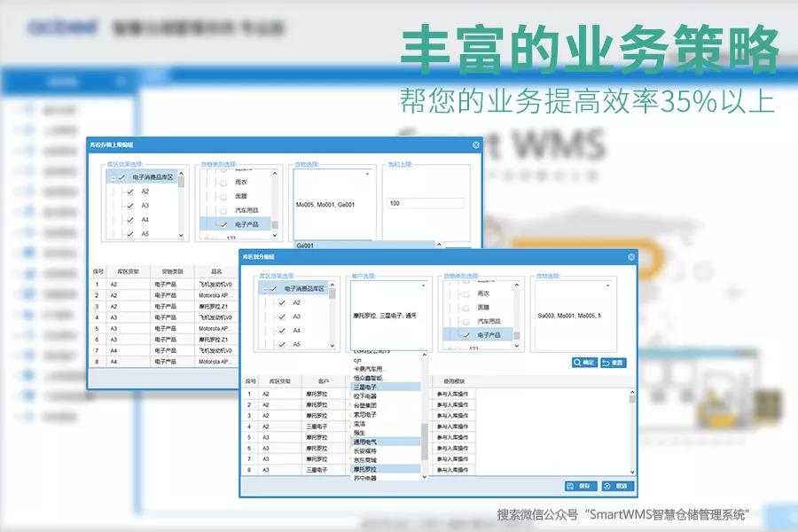Uncheck A2 in the front dialog's tree

click(282, 302)
